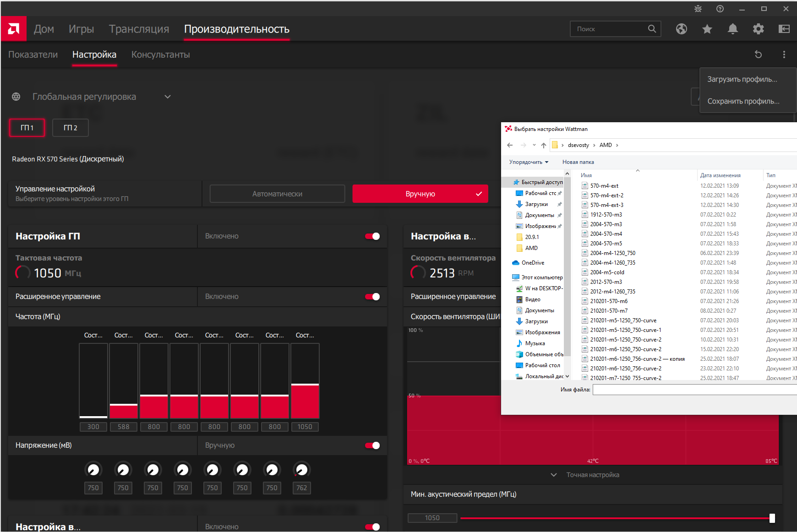Toggle the Настройка ГП Включено switch
Viewport: 797px width, 532px height.
tap(372, 236)
